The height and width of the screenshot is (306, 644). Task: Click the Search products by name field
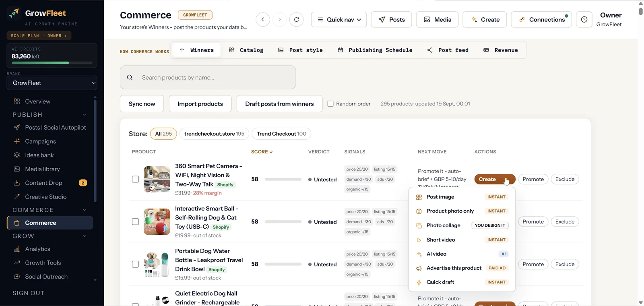pos(208,77)
